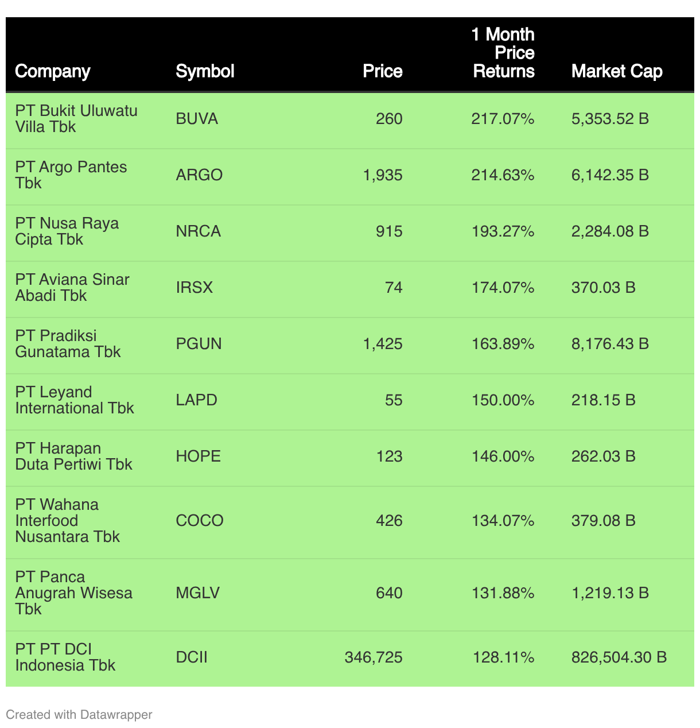Click the Market Cap column header
The height and width of the screenshot is (728, 700).
tap(617, 71)
